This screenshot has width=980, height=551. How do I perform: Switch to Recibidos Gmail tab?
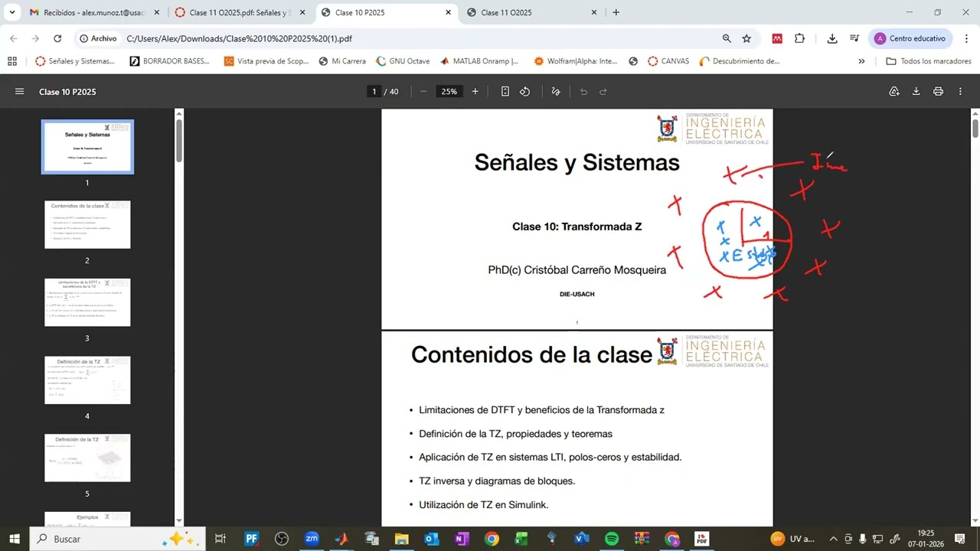click(x=96, y=12)
